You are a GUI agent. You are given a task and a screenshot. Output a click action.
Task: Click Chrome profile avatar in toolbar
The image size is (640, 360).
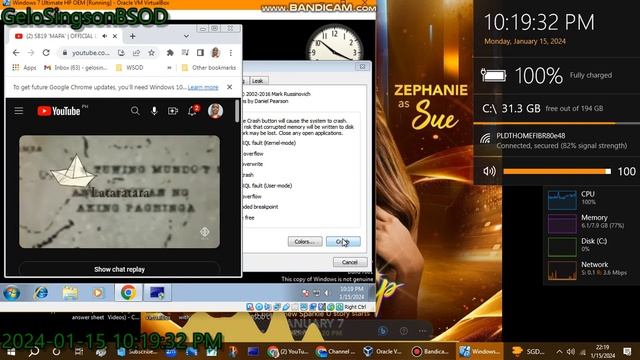[216, 53]
